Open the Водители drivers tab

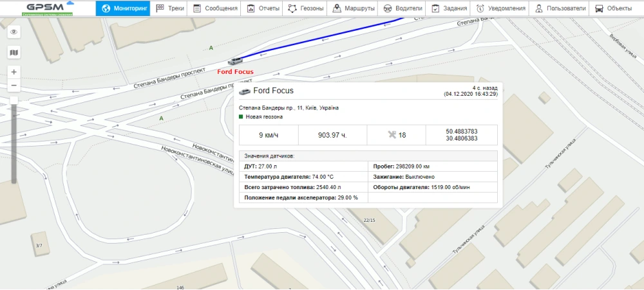pyautogui.click(x=403, y=9)
